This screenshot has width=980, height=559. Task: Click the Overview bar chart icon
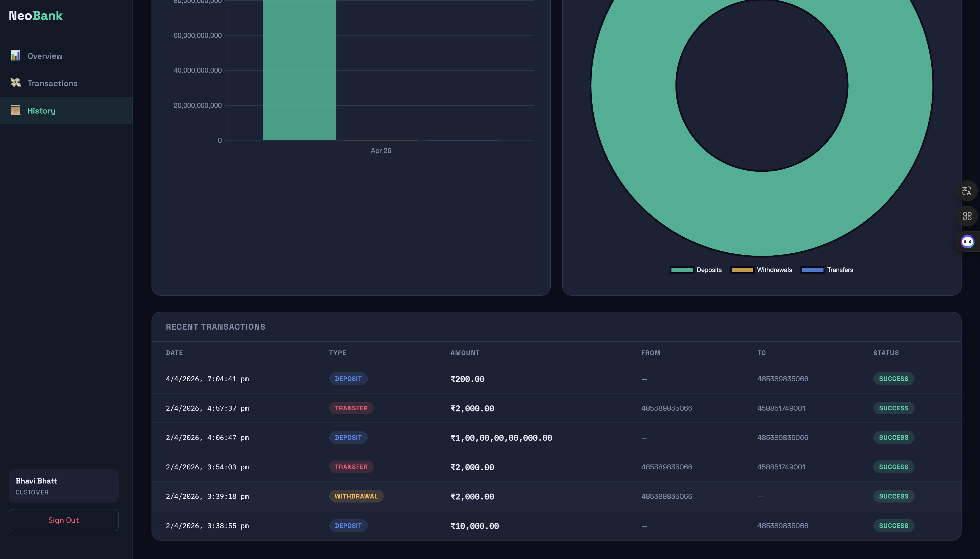tap(15, 56)
